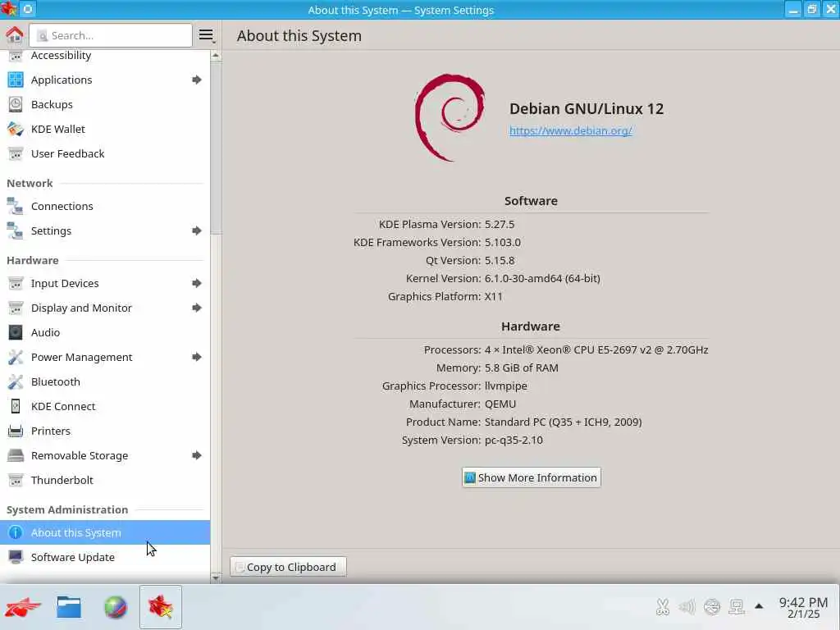Click the network globe tray icon
The image size is (840, 630).
tap(712, 606)
